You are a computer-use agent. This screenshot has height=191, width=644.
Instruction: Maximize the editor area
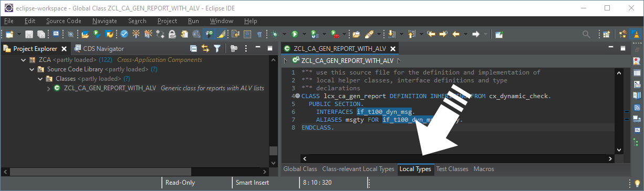click(624, 48)
